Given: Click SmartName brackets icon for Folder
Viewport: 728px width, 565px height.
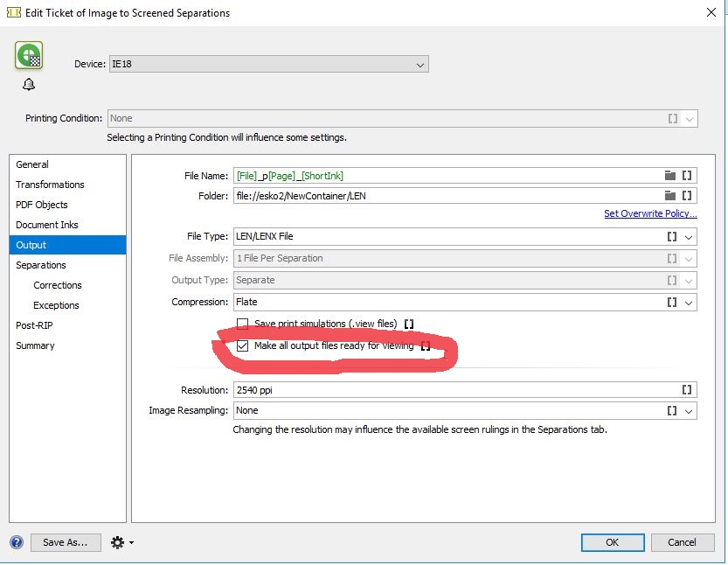Looking at the screenshot, I should (x=687, y=196).
